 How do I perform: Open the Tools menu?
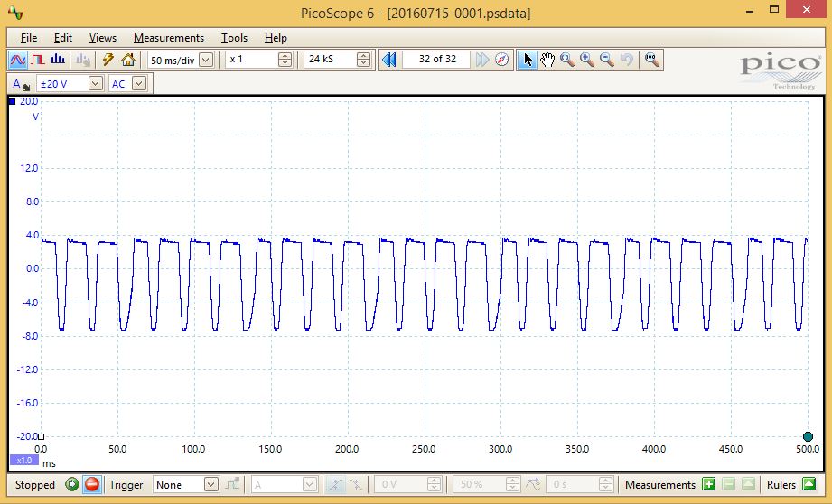[234, 38]
